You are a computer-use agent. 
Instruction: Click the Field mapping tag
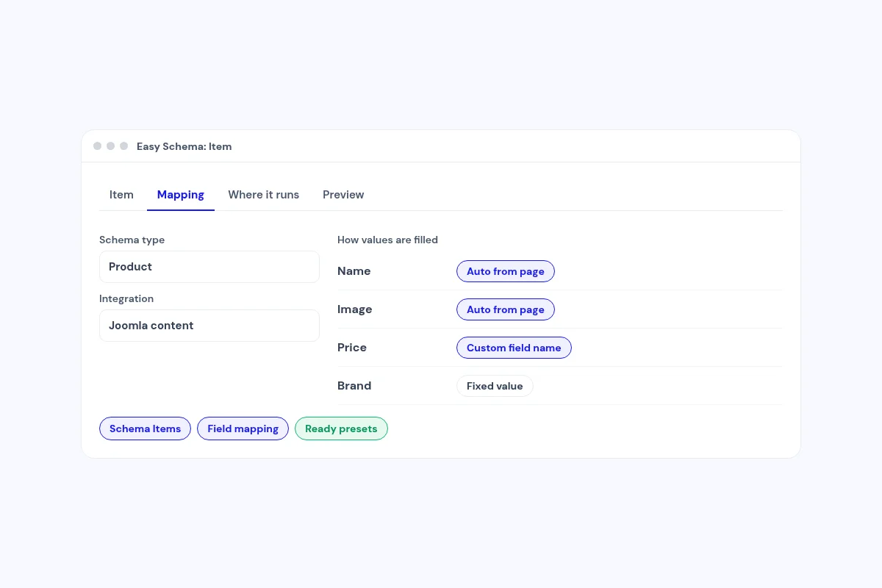coord(243,429)
